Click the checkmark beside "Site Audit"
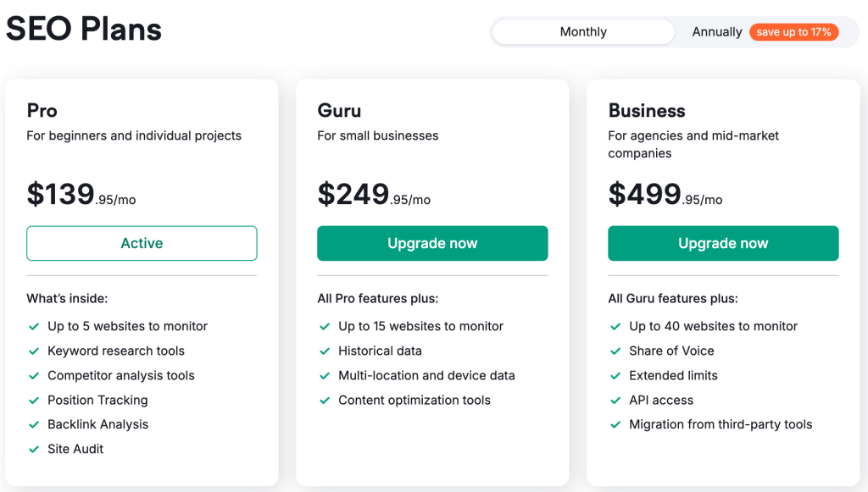This screenshot has height=492, width=868. 34,449
